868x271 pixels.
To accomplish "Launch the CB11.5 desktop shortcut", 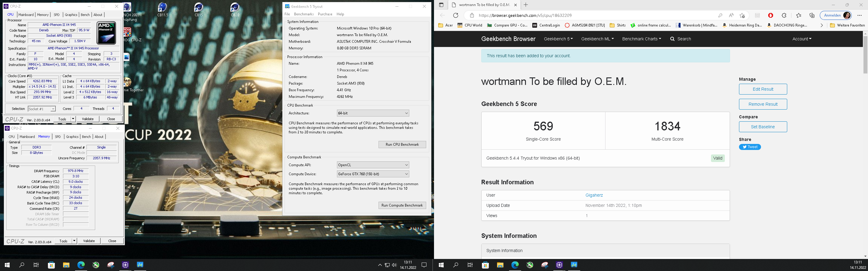I will [163, 9].
